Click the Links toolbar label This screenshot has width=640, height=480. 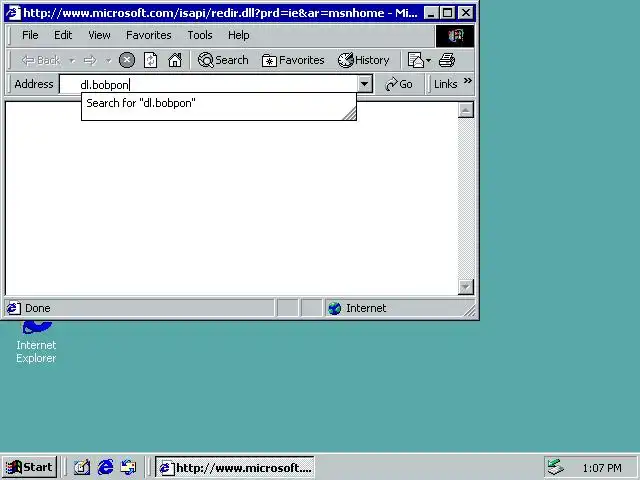[x=445, y=84]
